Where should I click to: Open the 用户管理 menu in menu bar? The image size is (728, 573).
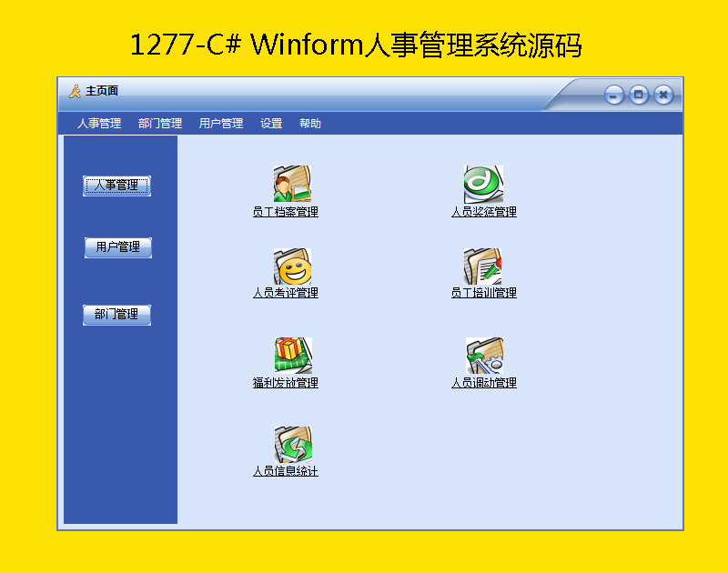point(220,124)
